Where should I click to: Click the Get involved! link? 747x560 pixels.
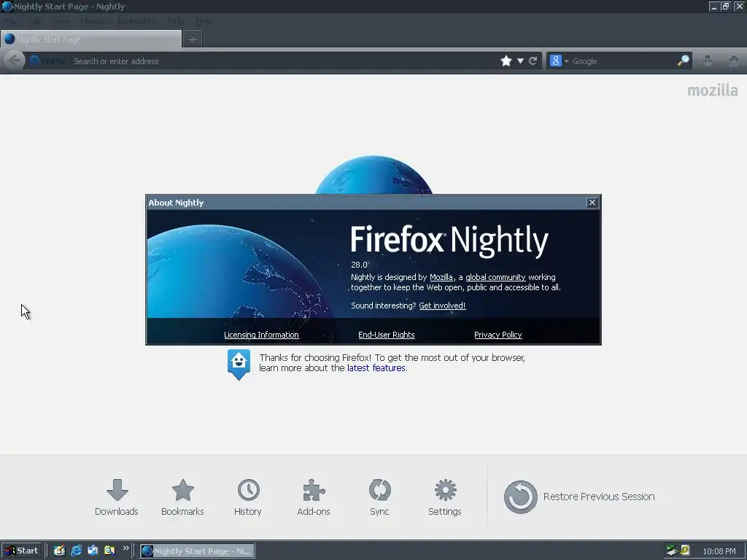pos(442,306)
